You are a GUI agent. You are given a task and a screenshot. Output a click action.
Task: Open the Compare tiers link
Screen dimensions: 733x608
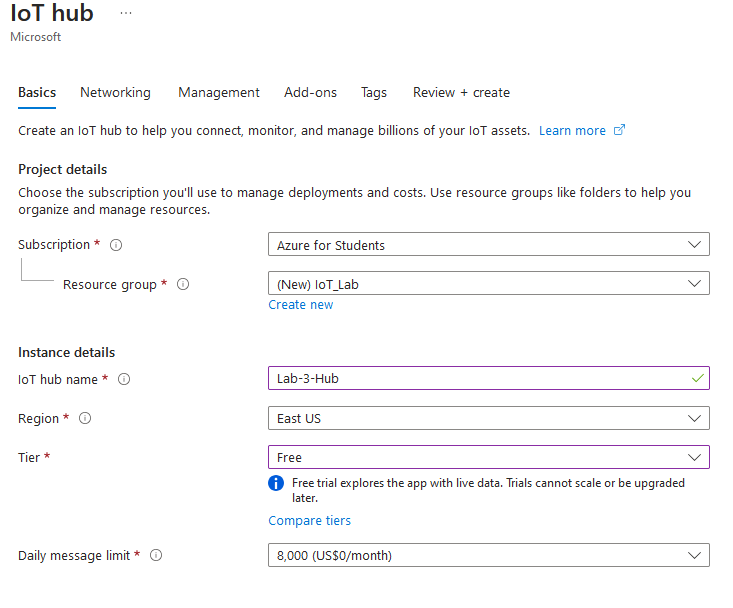click(309, 520)
